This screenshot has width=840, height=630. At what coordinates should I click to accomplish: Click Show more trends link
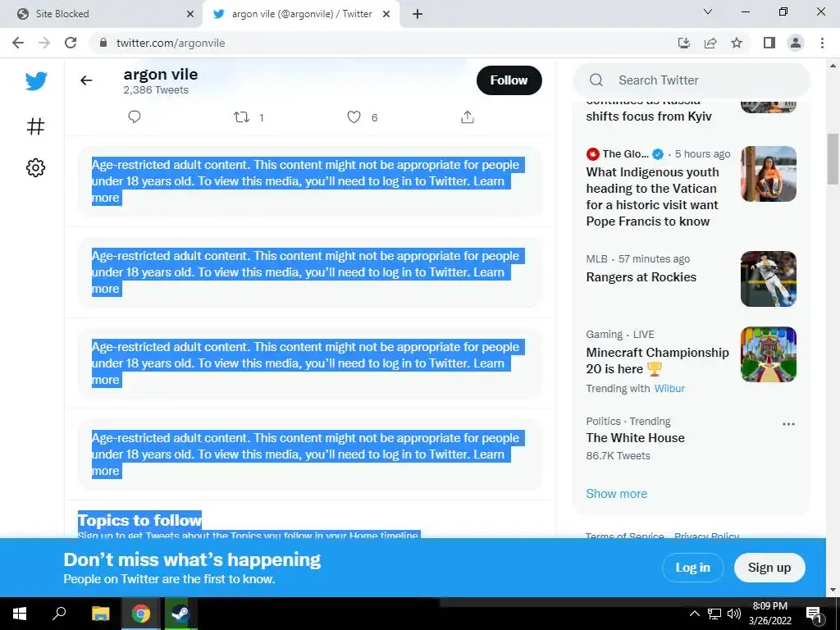[x=617, y=493]
